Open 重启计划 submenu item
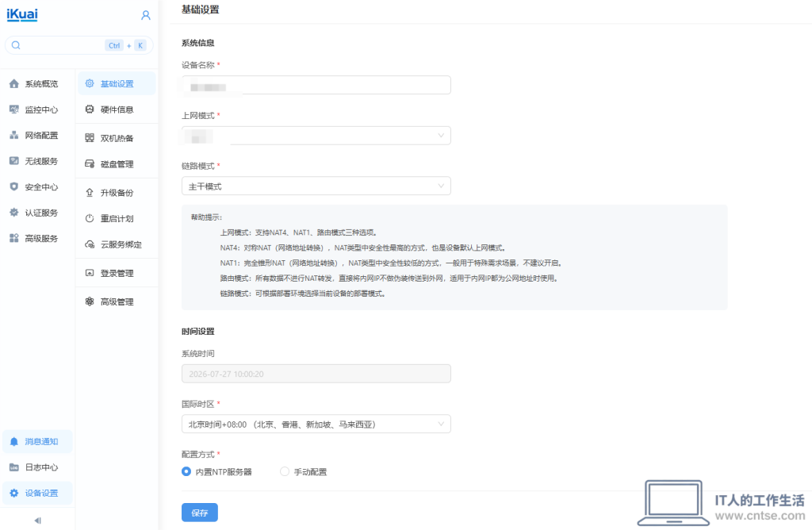812x530 pixels. tap(117, 218)
